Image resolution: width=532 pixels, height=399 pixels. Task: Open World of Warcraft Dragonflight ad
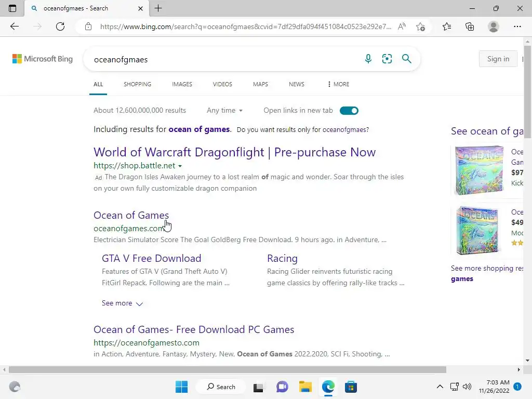click(234, 152)
